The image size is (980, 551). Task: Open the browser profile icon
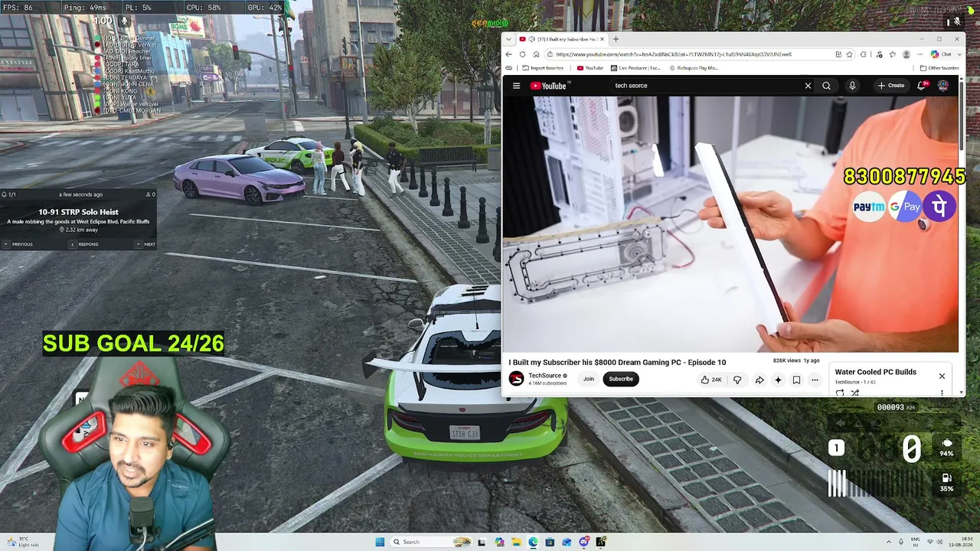click(906, 54)
